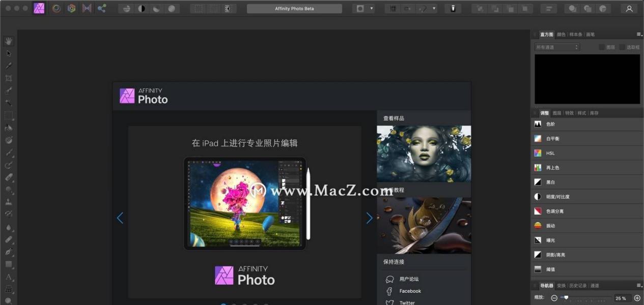Add a 明度/对比度 adjustment
This screenshot has width=644, height=305.
point(587,197)
